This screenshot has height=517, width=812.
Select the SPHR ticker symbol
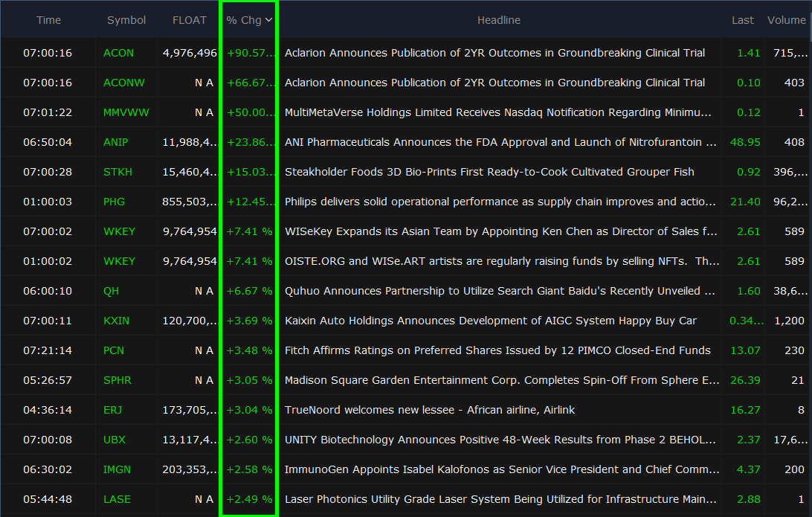tap(117, 380)
